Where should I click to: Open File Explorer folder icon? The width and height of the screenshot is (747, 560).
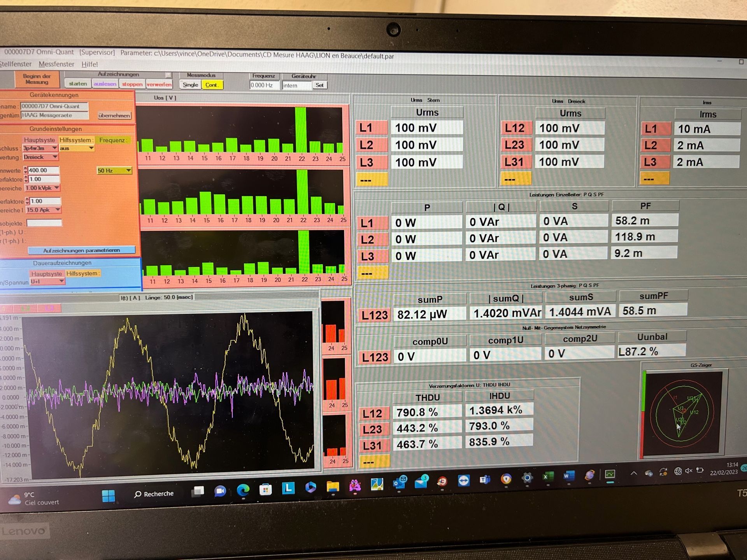tap(333, 486)
